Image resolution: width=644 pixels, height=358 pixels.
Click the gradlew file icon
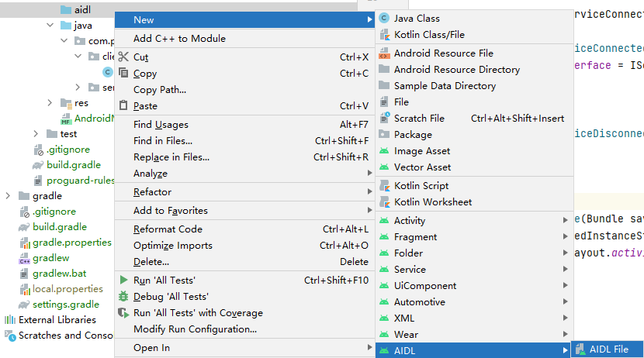click(x=24, y=258)
